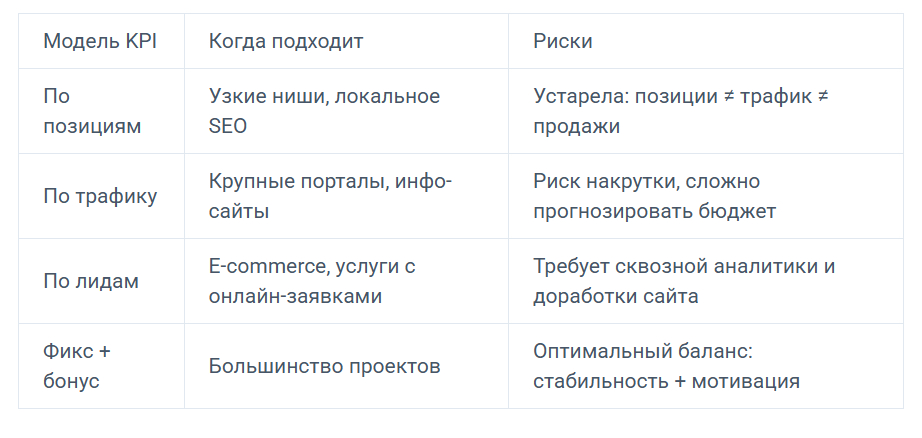
Task: Select the "Когда подходит" header cell
Action: [286, 41]
